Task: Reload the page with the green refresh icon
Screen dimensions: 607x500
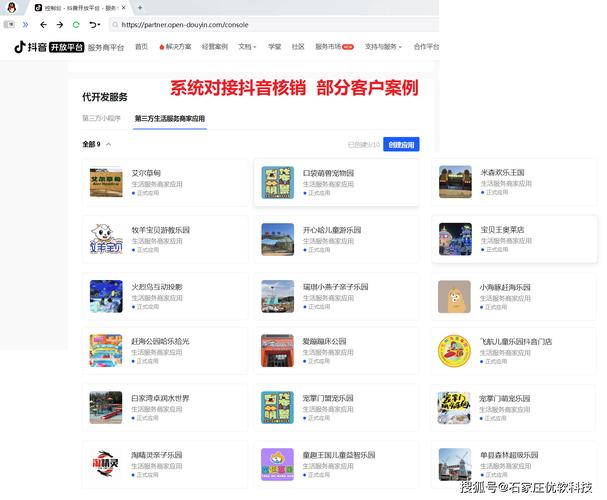Action: pyautogui.click(x=76, y=25)
